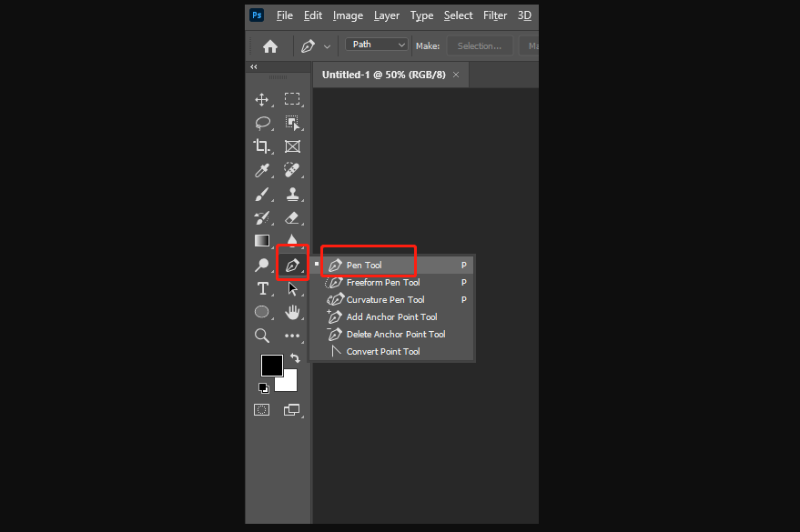The height and width of the screenshot is (532, 800).
Task: Choose Pen Tool from the flyout
Action: click(x=392, y=265)
